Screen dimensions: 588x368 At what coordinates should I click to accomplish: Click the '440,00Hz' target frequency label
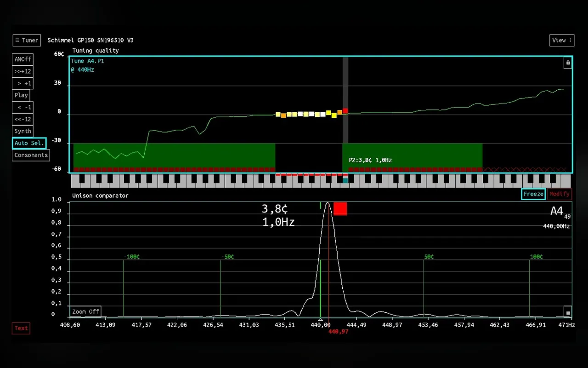coord(556,226)
